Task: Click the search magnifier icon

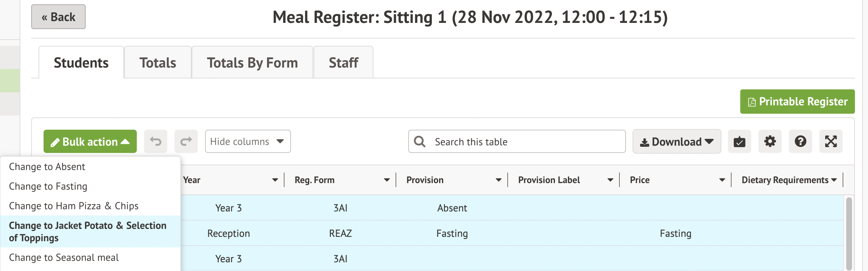Action: [x=420, y=141]
